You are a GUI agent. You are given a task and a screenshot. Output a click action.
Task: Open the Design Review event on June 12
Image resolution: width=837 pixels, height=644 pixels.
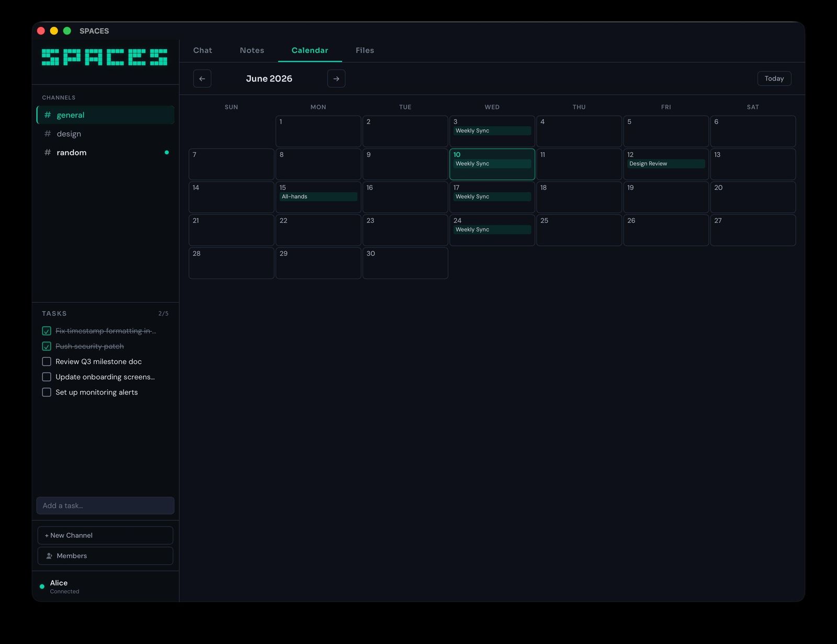(x=666, y=164)
